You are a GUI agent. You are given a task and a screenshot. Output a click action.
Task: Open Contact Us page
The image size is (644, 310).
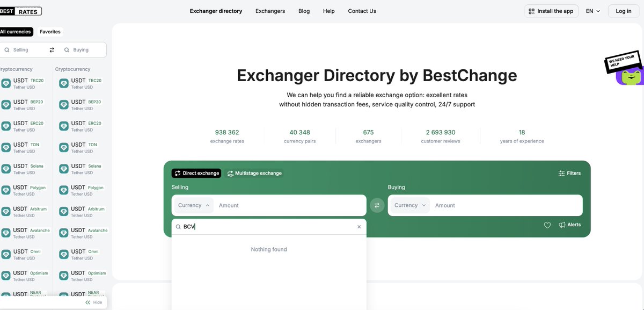(362, 11)
